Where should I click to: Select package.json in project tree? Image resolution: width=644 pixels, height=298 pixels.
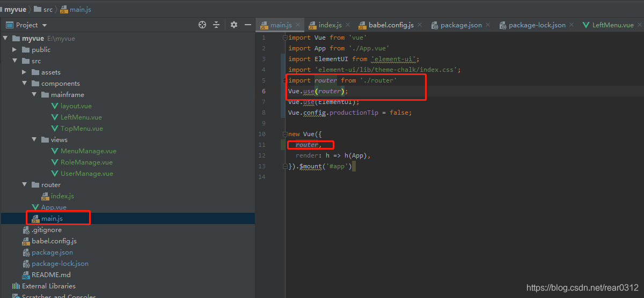click(x=52, y=252)
